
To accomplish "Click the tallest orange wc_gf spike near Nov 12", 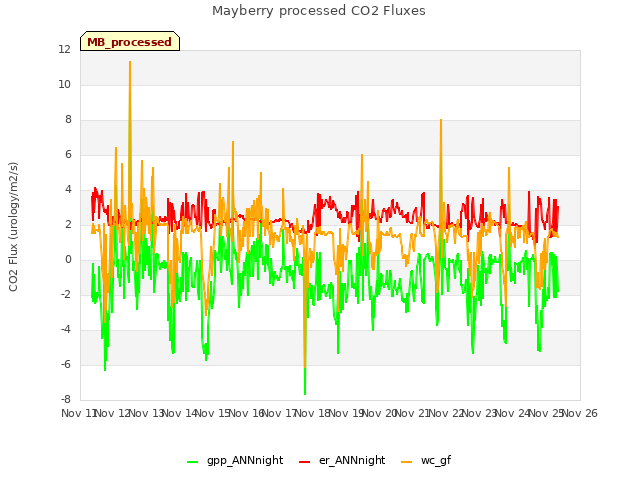I will tap(130, 62).
